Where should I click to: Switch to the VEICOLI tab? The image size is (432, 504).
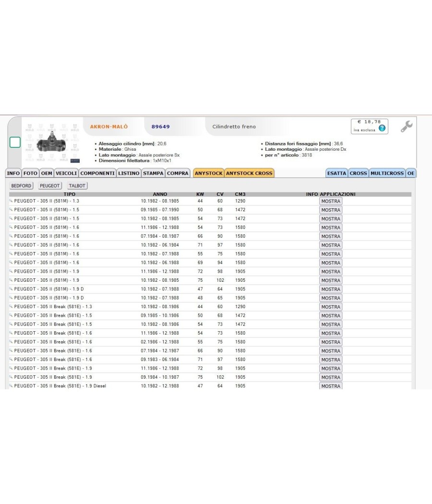[66, 173]
